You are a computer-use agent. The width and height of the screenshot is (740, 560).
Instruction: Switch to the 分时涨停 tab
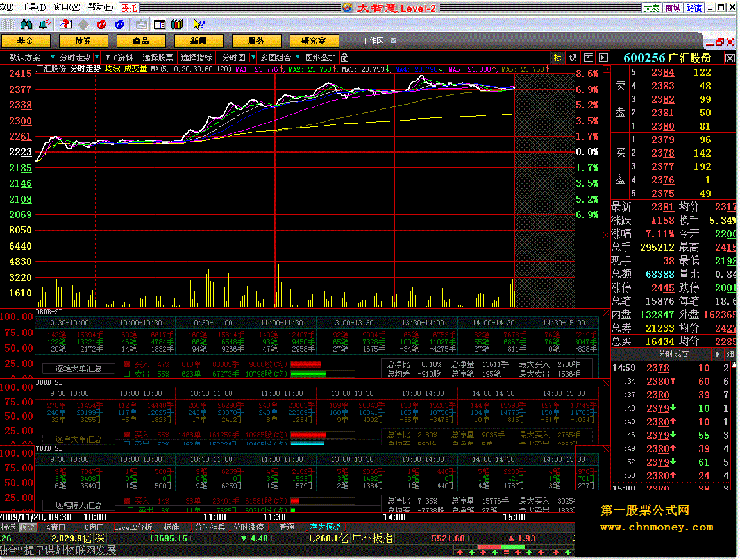click(x=248, y=527)
